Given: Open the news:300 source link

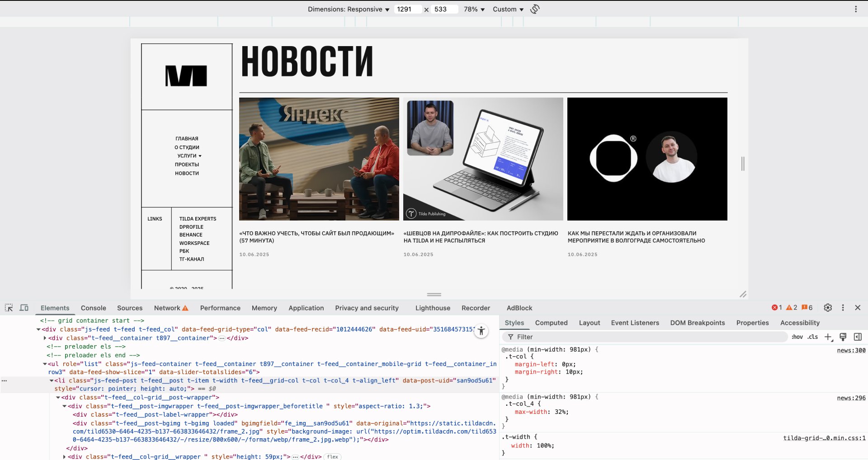Looking at the screenshot, I should click(851, 350).
